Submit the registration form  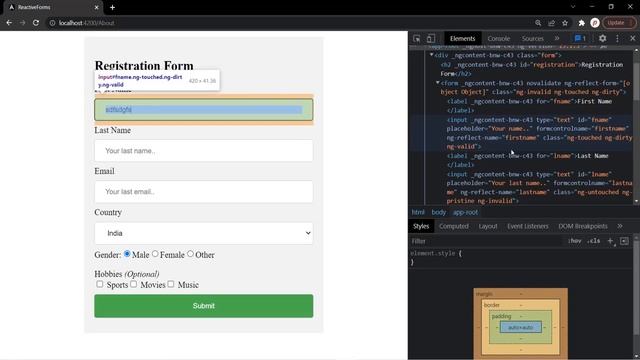[x=204, y=306]
